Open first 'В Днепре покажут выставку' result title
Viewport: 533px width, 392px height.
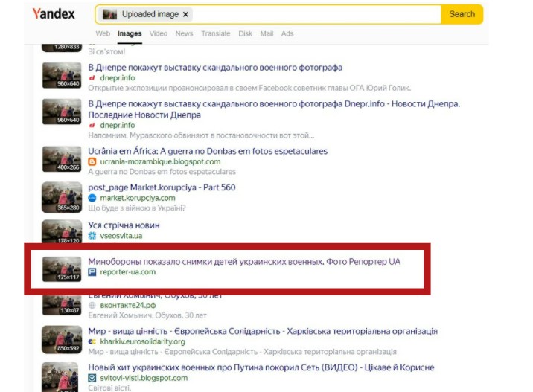[215, 68]
